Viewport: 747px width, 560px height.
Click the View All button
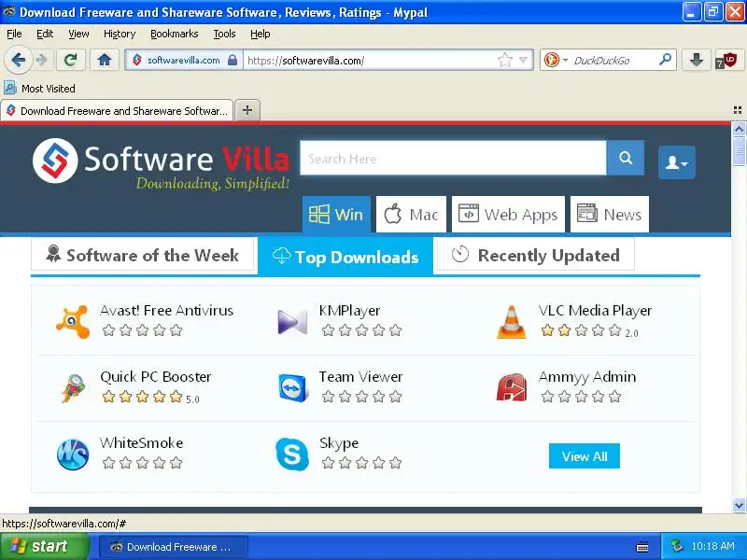[x=585, y=456]
